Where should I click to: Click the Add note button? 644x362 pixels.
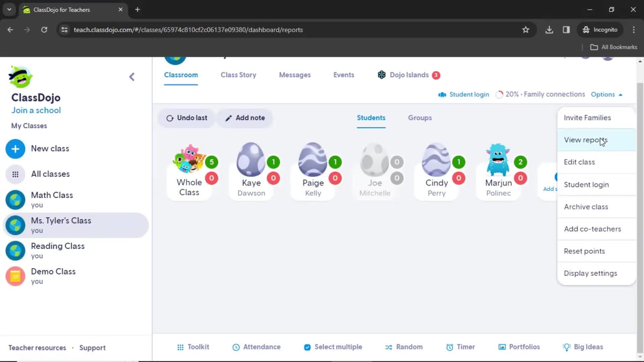click(245, 118)
